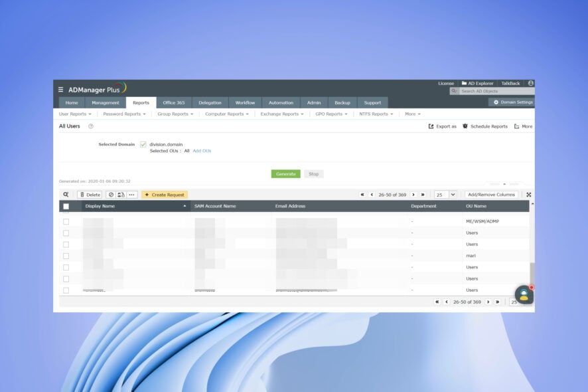588x392 pixels.
Task: Open the Exchange Reports dropdown menu
Action: click(282, 114)
